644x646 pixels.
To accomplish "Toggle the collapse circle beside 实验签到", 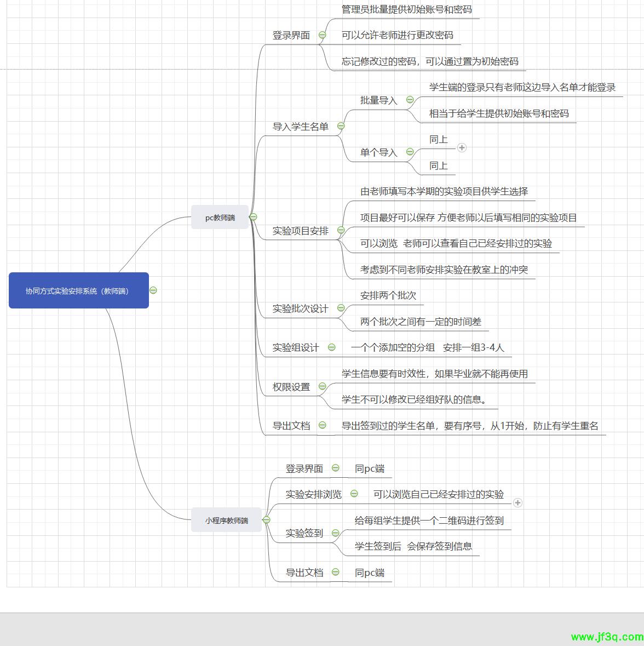I will [335, 533].
